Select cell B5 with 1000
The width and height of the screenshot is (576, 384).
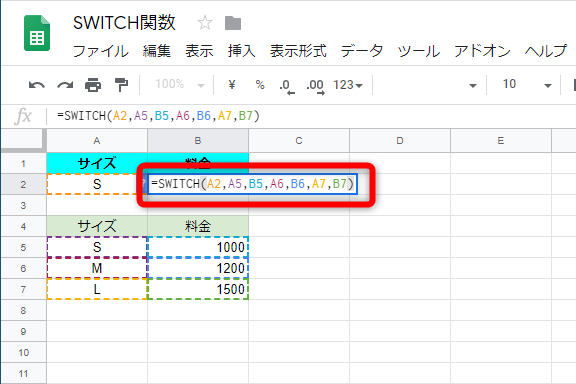coord(198,247)
